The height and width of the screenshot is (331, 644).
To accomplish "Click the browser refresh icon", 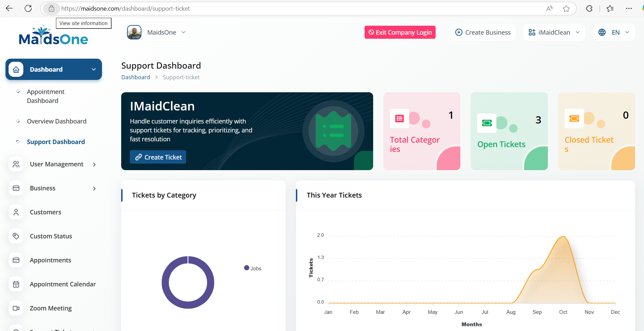I will tap(28, 9).
